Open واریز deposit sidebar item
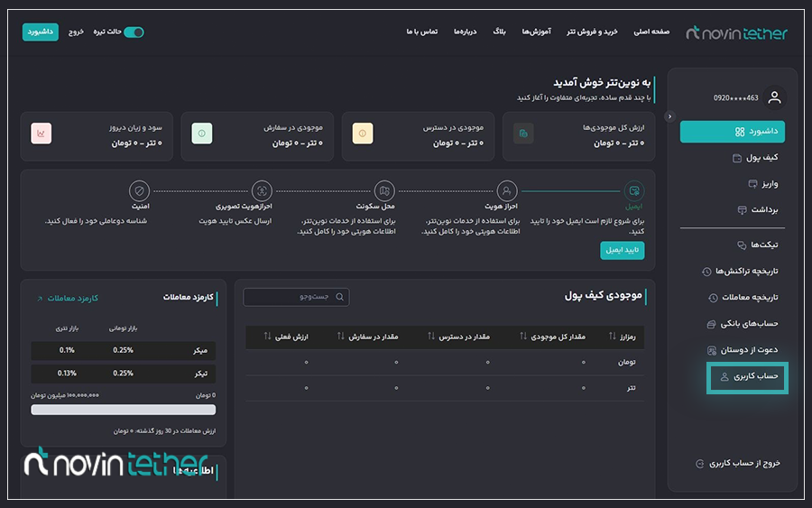The width and height of the screenshot is (812, 508). coord(763,184)
